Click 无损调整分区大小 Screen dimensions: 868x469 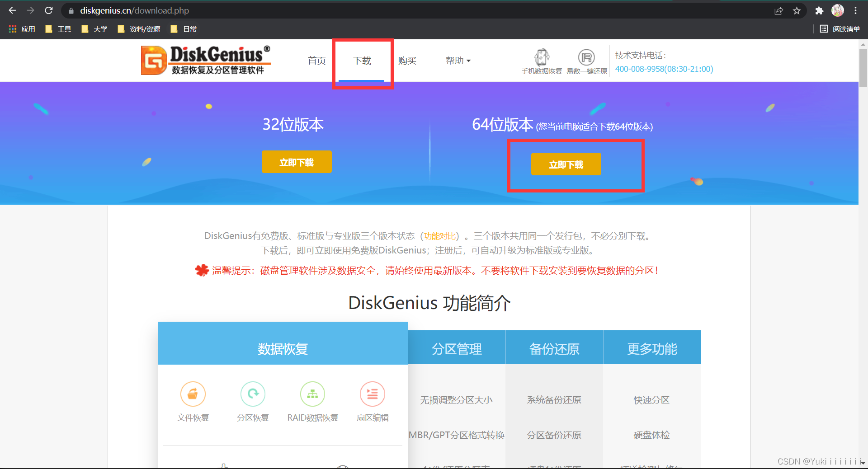tap(456, 400)
